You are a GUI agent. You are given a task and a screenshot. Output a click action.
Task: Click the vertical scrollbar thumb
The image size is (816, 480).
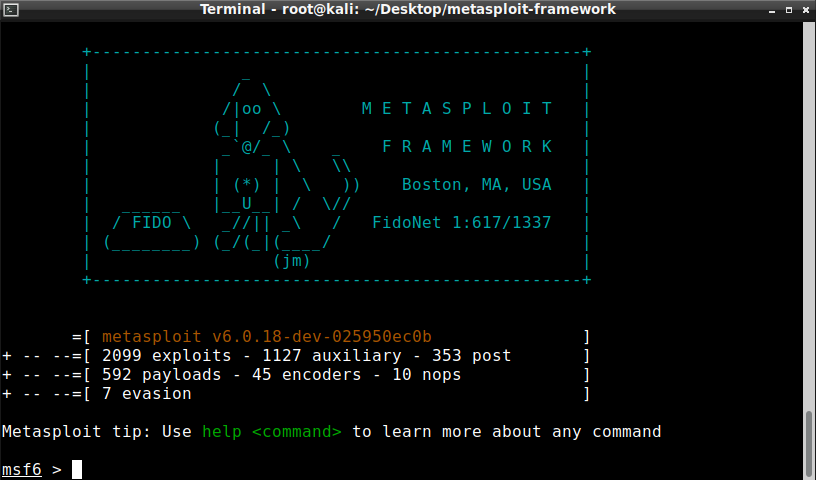click(809, 444)
